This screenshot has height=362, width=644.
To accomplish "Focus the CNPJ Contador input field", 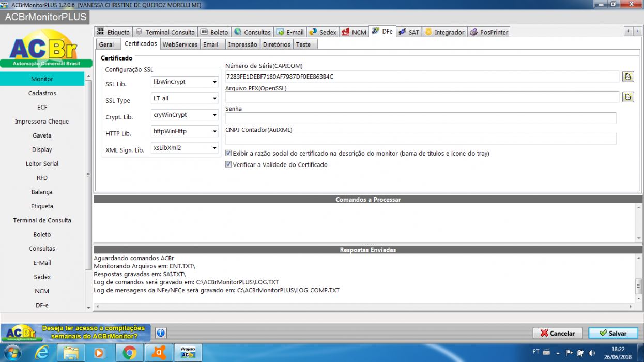I will [x=421, y=139].
